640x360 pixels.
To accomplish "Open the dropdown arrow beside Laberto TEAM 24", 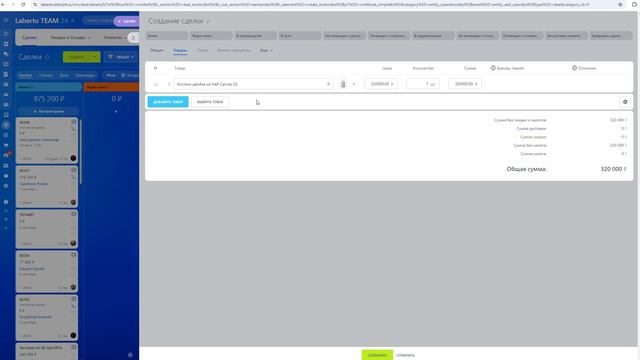I will coord(73,21).
